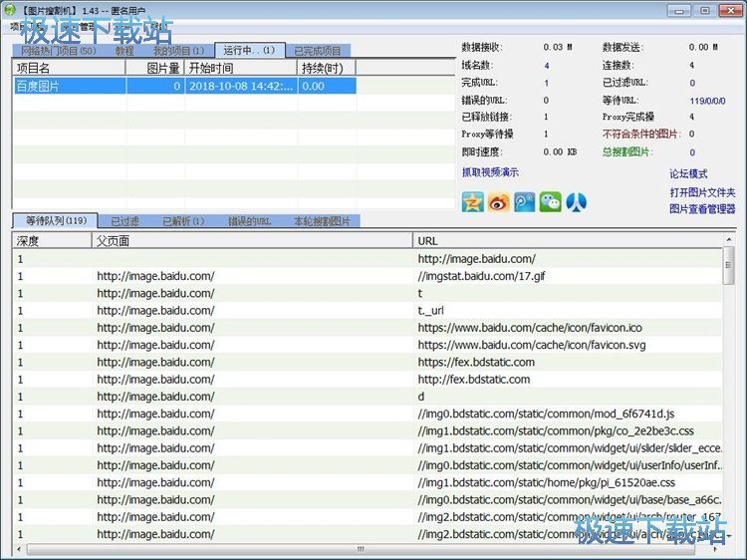
Task: Click the horizontal scrollbar thumb at bottom
Action: pyautogui.click(x=361, y=549)
